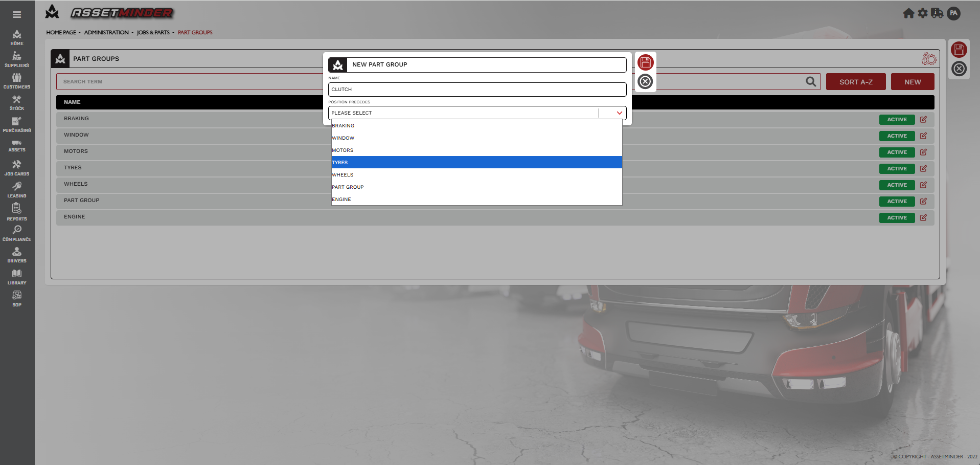The width and height of the screenshot is (980, 465).
Task: Go to Jobs & Parts breadcrumb
Action: tap(153, 33)
